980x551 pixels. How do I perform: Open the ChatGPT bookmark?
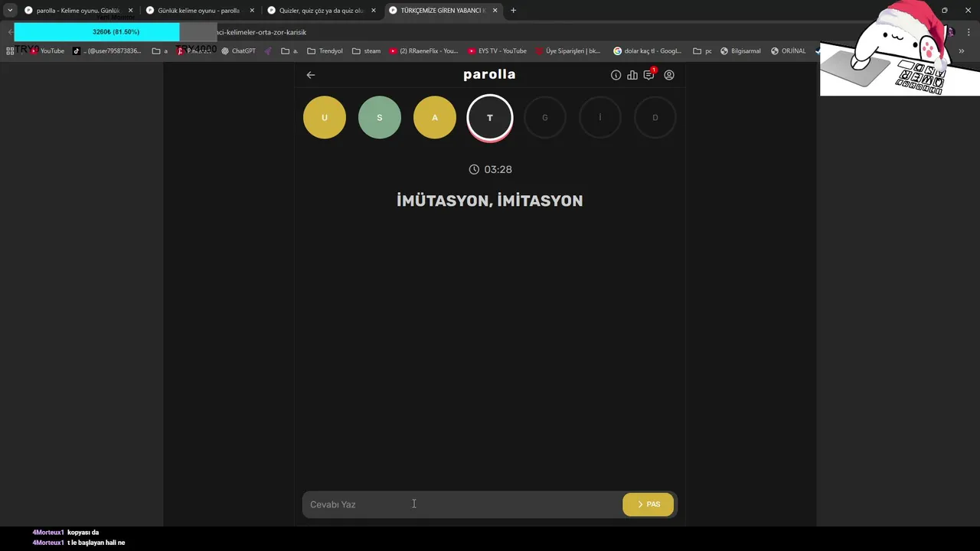[x=238, y=51]
